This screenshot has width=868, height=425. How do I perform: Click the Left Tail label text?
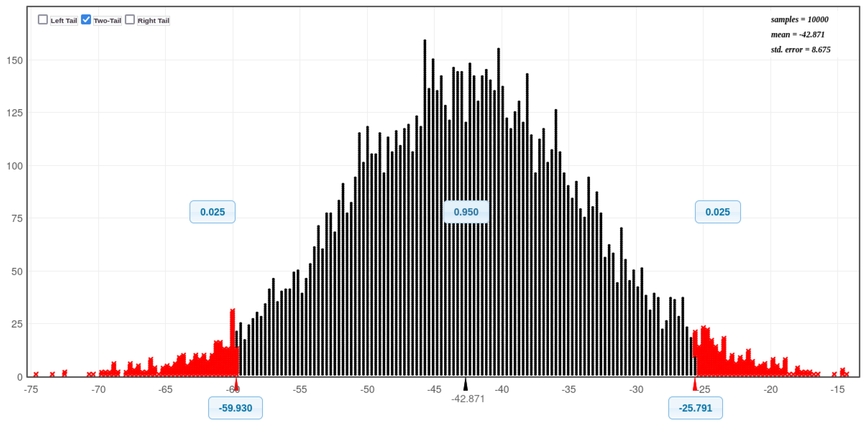[64, 20]
